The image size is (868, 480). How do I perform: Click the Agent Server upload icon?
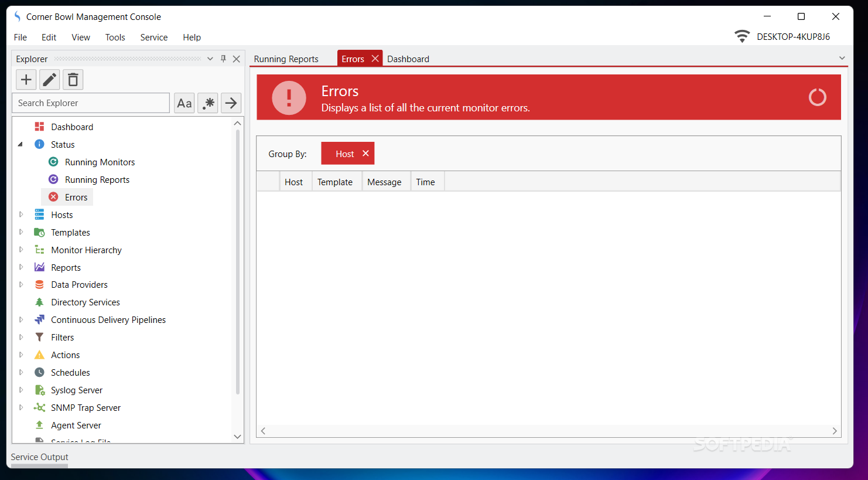39,425
